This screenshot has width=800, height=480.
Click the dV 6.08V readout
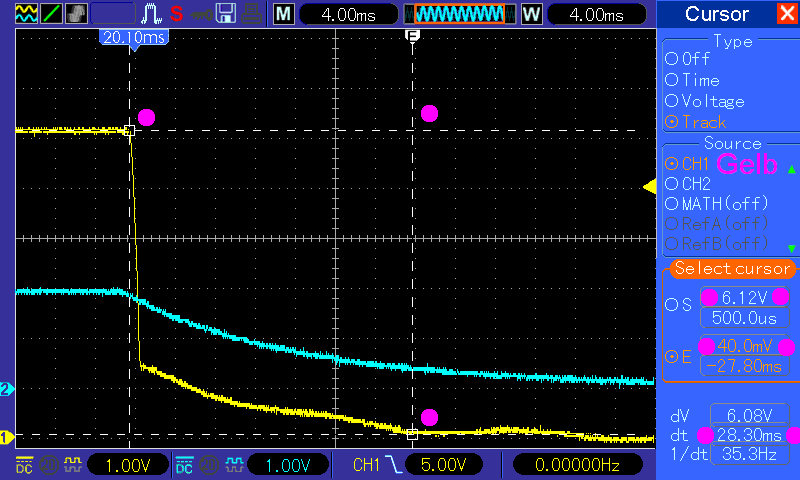749,415
